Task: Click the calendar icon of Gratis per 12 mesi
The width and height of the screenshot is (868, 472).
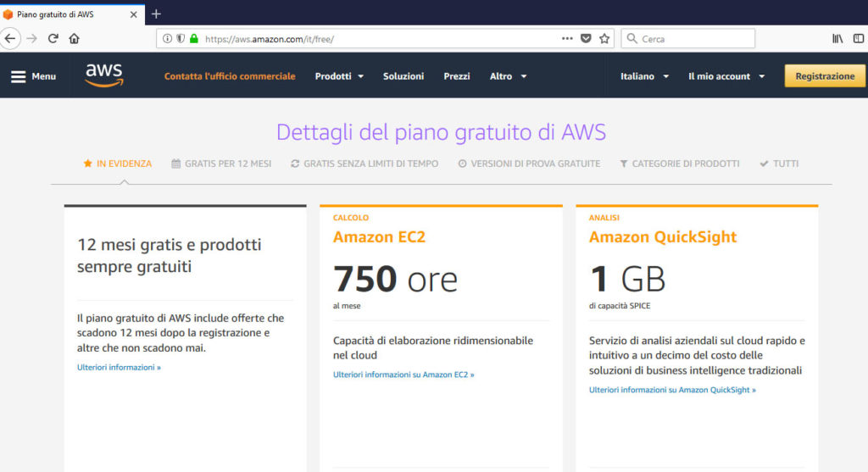Action: (x=176, y=164)
